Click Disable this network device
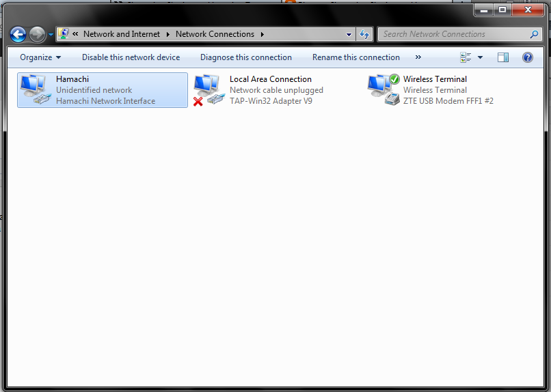Screen dimensions: 551x392 [x=131, y=57]
